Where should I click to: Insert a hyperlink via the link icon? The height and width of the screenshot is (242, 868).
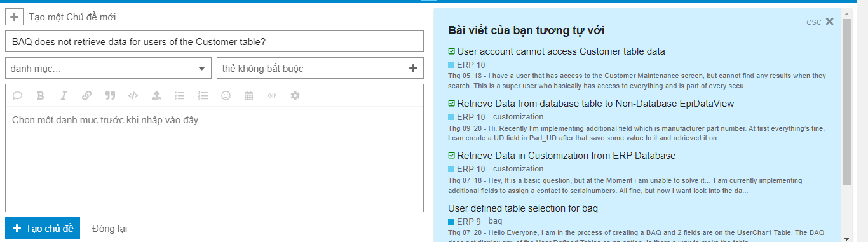tap(86, 96)
